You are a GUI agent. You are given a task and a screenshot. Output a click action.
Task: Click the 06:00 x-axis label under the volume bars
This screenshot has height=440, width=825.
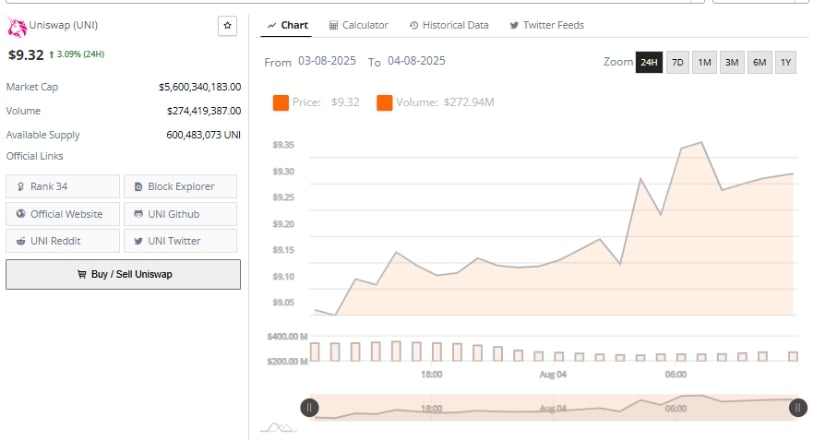[676, 374]
